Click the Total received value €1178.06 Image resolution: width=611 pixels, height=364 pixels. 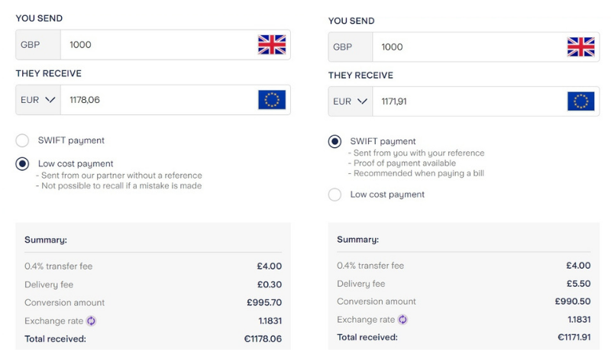263,339
